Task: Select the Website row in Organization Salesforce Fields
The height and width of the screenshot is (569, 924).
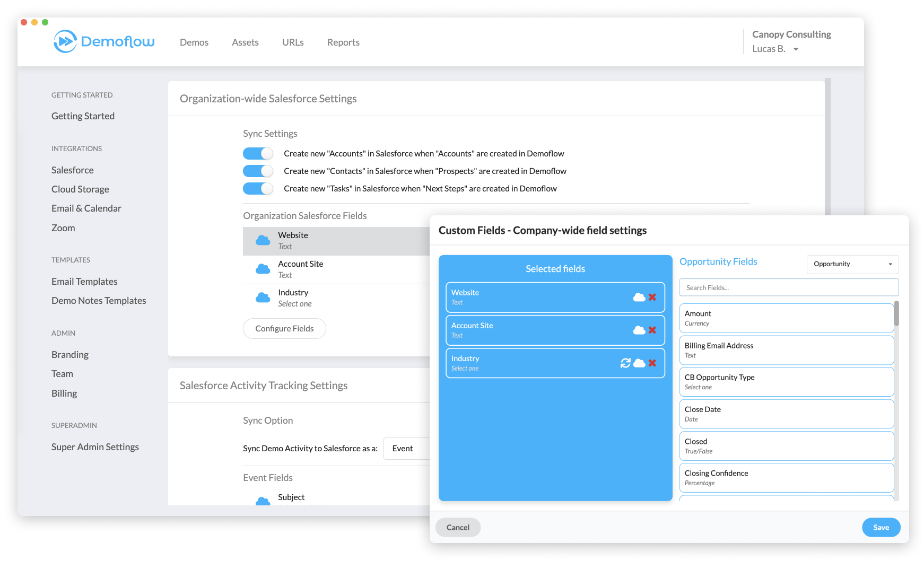Action: pos(336,241)
